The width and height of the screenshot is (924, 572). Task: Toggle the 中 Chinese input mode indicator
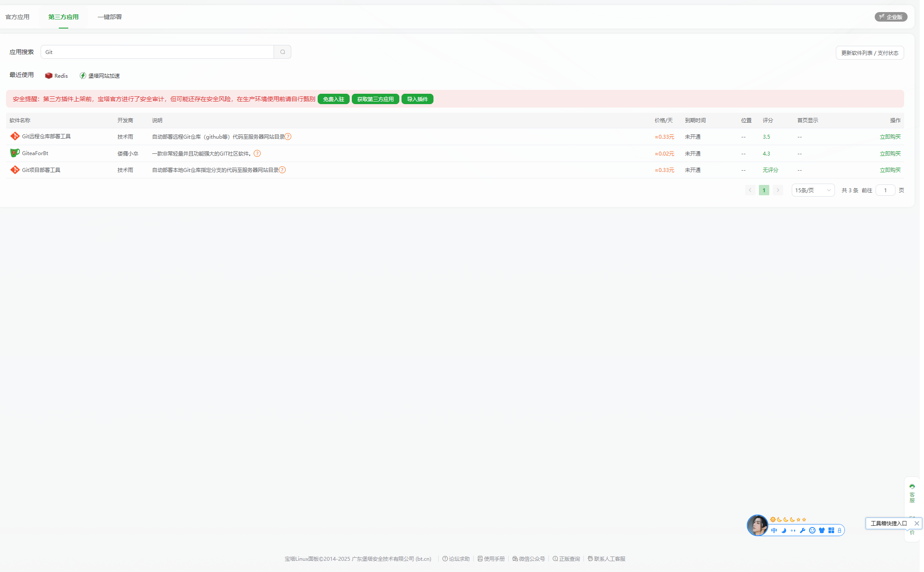(x=774, y=531)
